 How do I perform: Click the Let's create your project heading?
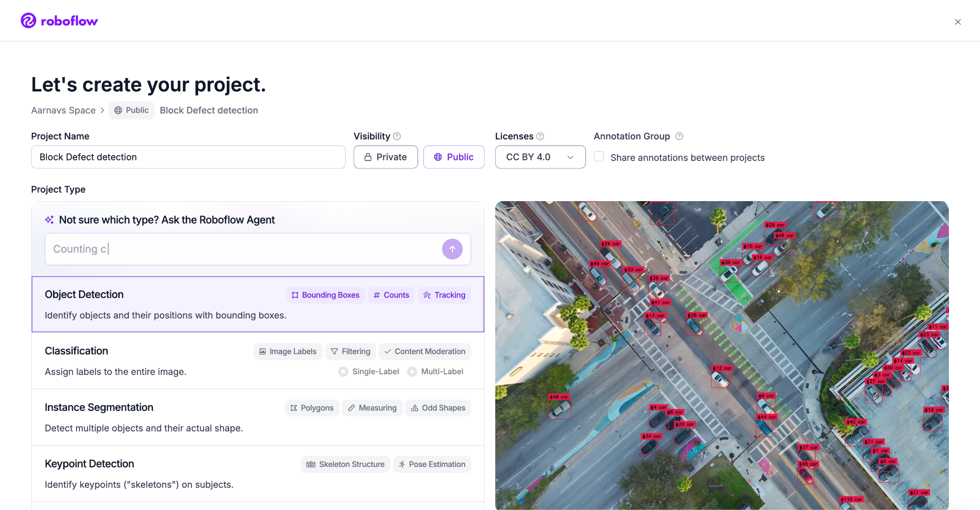[x=148, y=85]
